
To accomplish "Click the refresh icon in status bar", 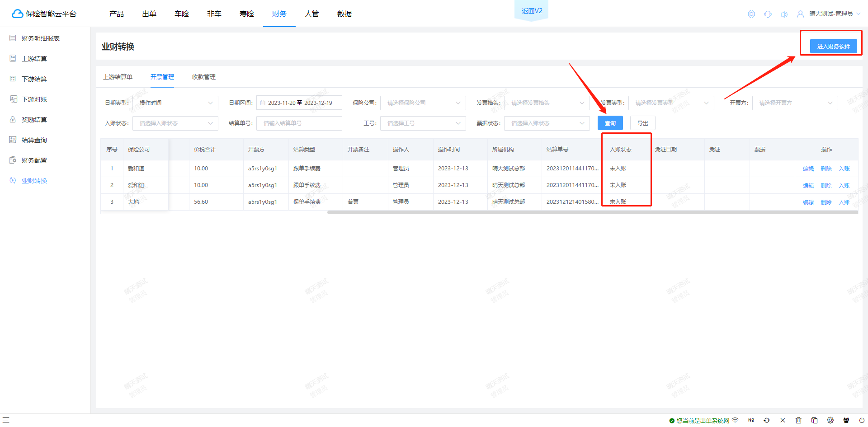I will click(767, 420).
